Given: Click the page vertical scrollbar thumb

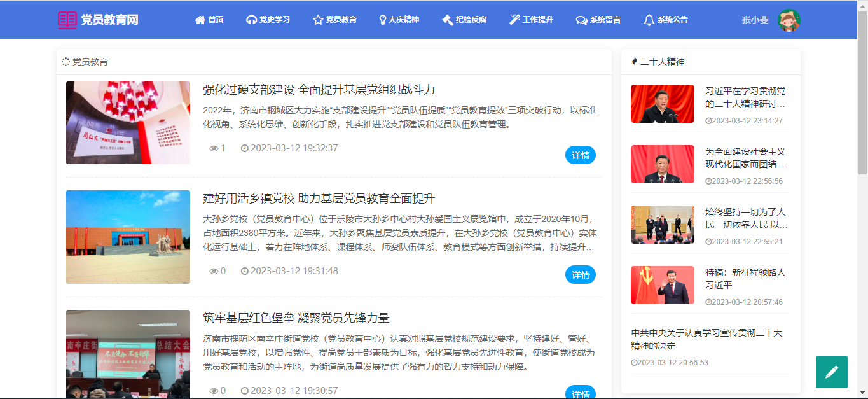Looking at the screenshot, I should click(x=862, y=92).
